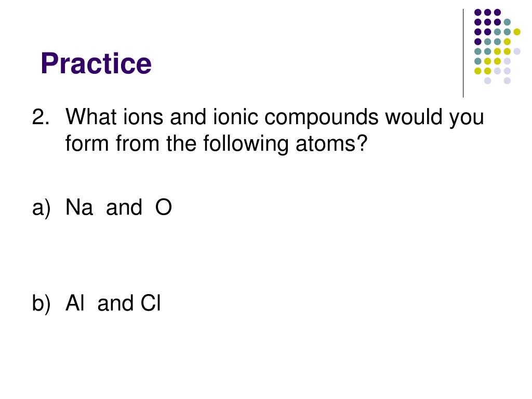Click the question number '2.'
Viewport: 532px width, 399px height.
(41, 117)
